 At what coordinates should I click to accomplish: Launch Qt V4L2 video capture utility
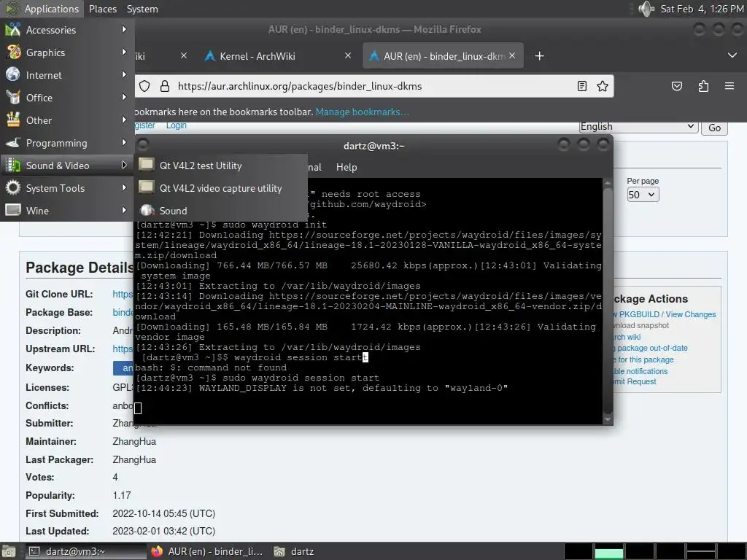(x=221, y=188)
